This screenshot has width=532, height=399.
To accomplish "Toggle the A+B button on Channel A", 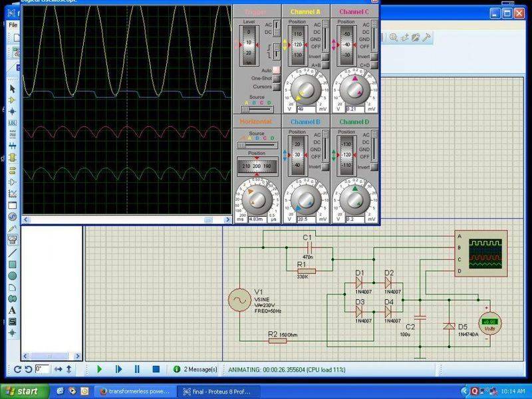I will click(x=325, y=65).
